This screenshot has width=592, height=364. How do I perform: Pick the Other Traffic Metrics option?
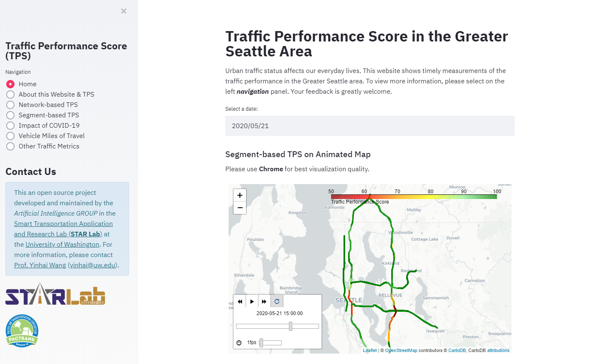10,146
